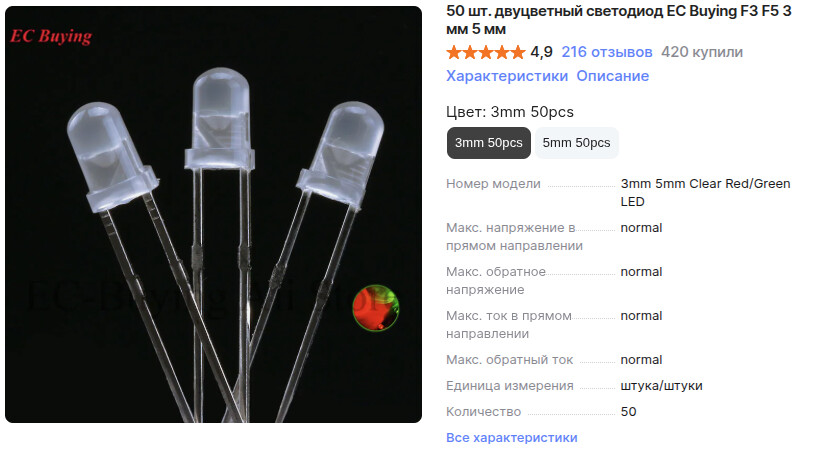The width and height of the screenshot is (816, 453).
Task: Click the right tilted LED bulb
Action: coord(341,155)
